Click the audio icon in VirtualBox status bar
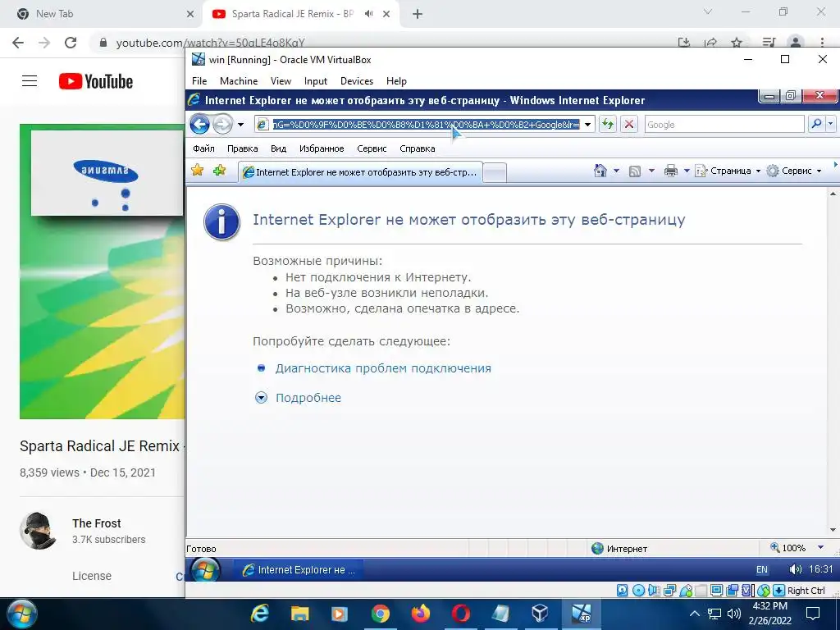The width and height of the screenshot is (840, 630). point(654,591)
